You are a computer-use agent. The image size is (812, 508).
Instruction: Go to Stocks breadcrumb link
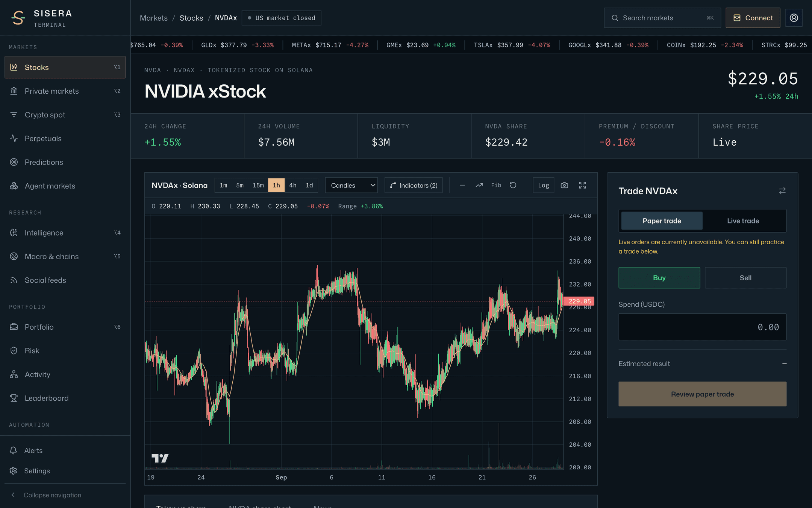click(191, 18)
